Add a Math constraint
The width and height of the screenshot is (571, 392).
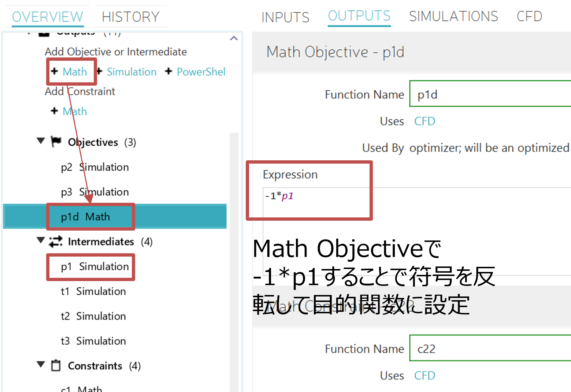[75, 111]
